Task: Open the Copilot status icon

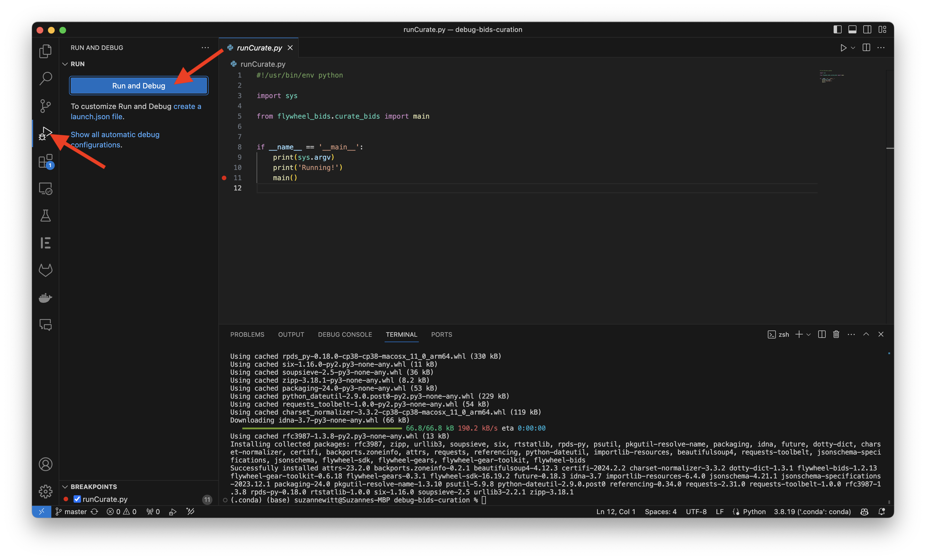Action: click(x=864, y=512)
